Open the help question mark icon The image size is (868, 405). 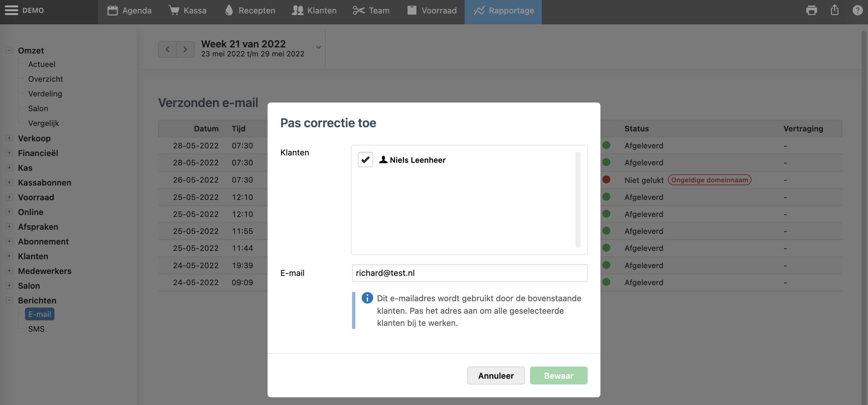tap(857, 11)
